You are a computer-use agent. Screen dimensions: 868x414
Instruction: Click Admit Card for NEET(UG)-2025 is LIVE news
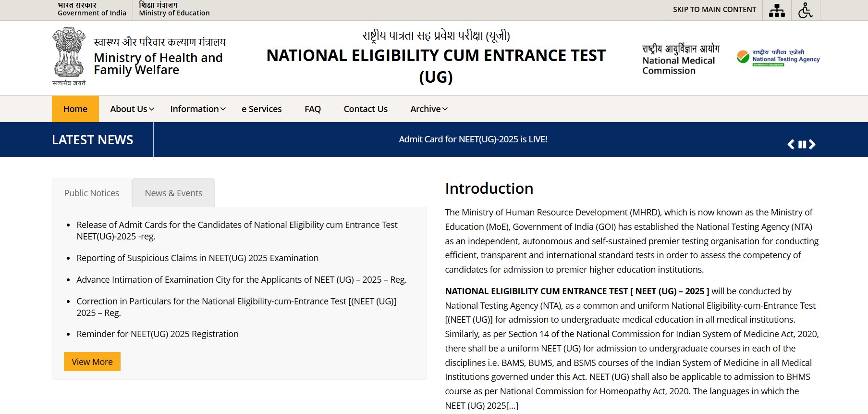pyautogui.click(x=473, y=139)
